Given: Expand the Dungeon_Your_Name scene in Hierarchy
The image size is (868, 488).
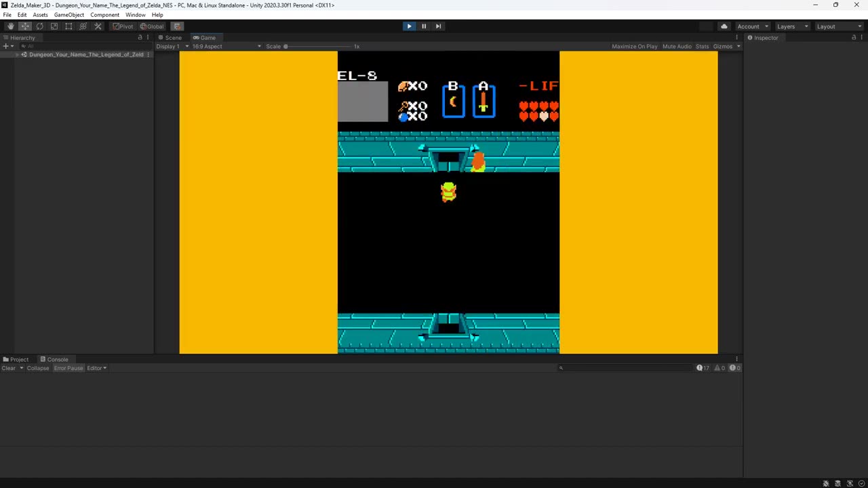Looking at the screenshot, I should click(18, 54).
